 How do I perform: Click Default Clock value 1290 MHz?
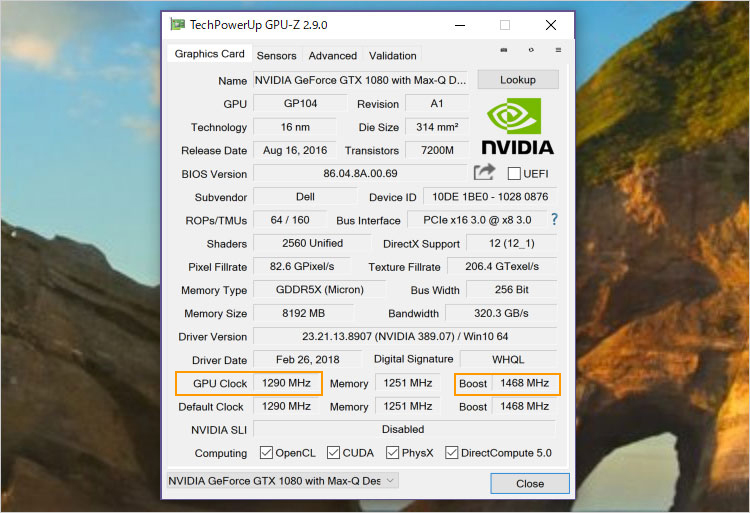click(286, 406)
